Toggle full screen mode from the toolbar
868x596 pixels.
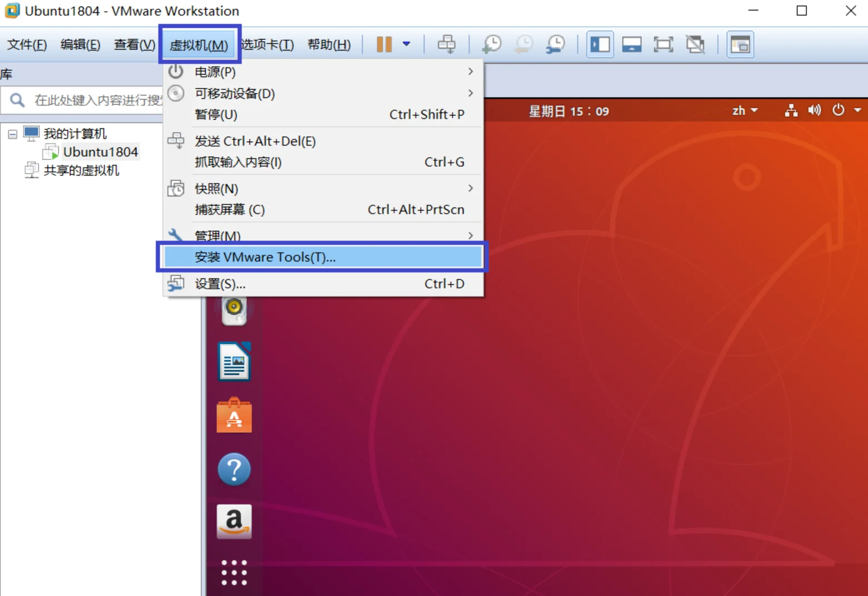click(663, 44)
